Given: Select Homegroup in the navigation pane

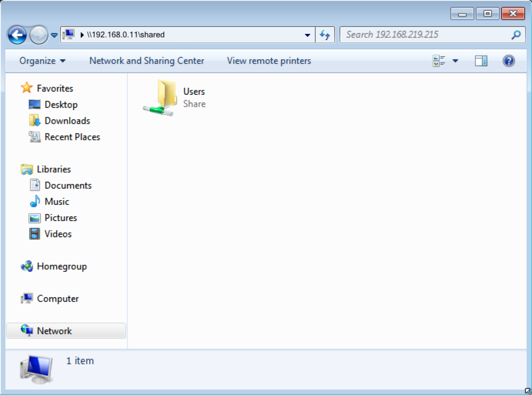Looking at the screenshot, I should [x=62, y=267].
